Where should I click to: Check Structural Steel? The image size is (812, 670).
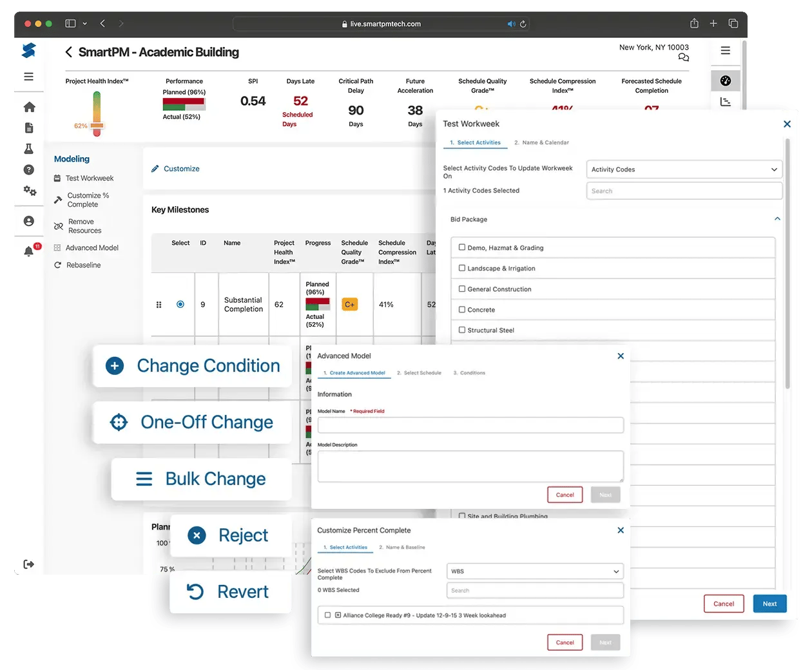coord(462,330)
